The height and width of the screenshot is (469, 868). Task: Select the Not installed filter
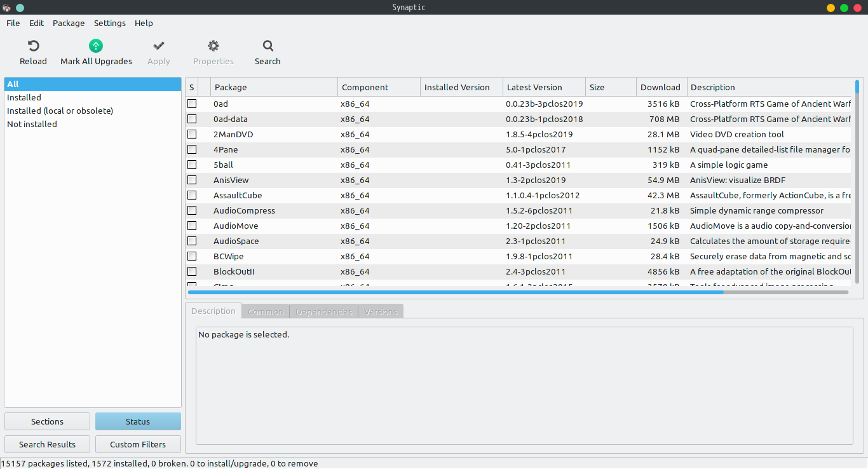(x=93, y=124)
